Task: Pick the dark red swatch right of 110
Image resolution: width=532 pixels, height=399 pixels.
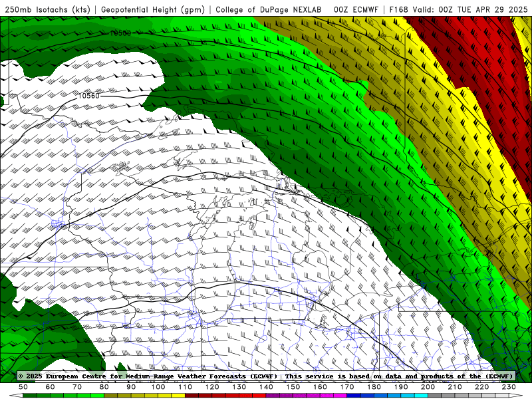Action: click(x=192, y=396)
